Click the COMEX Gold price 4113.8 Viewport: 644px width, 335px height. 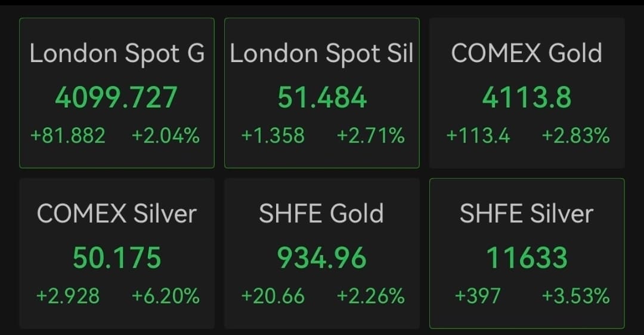527,97
